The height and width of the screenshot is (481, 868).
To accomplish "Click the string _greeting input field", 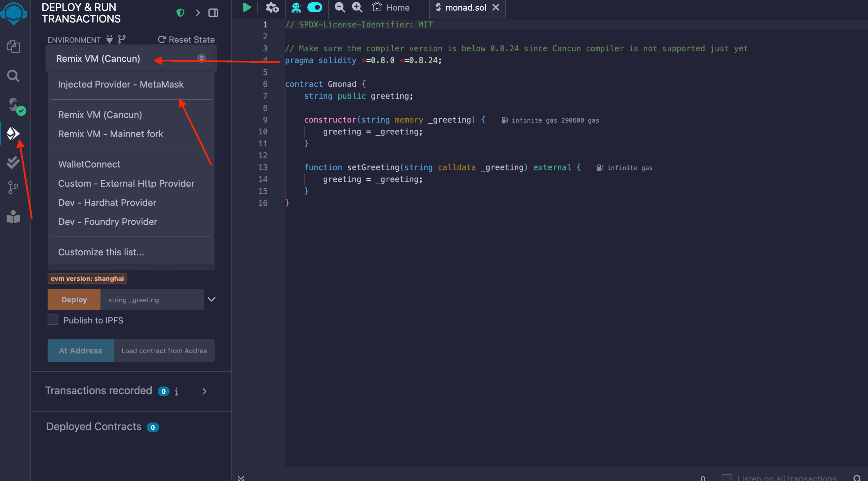I will click(x=152, y=299).
